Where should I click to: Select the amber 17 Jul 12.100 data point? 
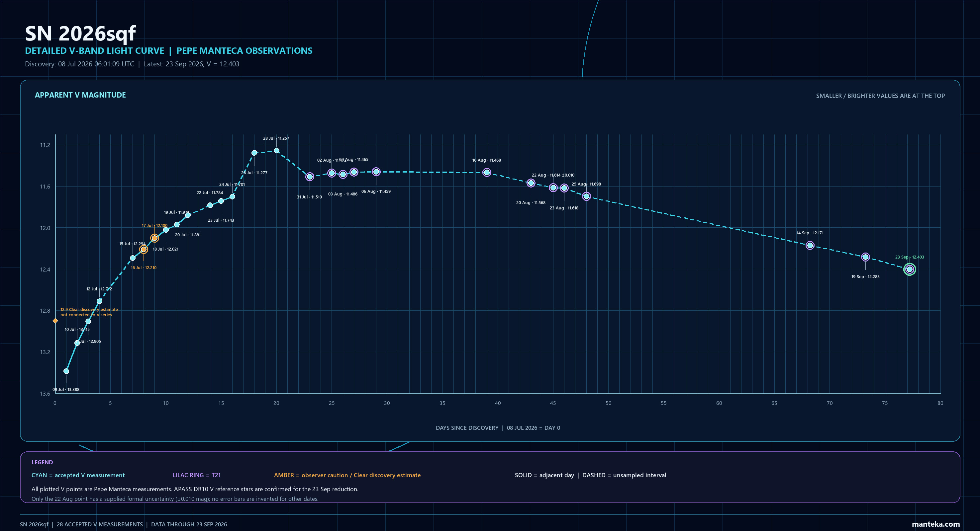(x=154, y=238)
